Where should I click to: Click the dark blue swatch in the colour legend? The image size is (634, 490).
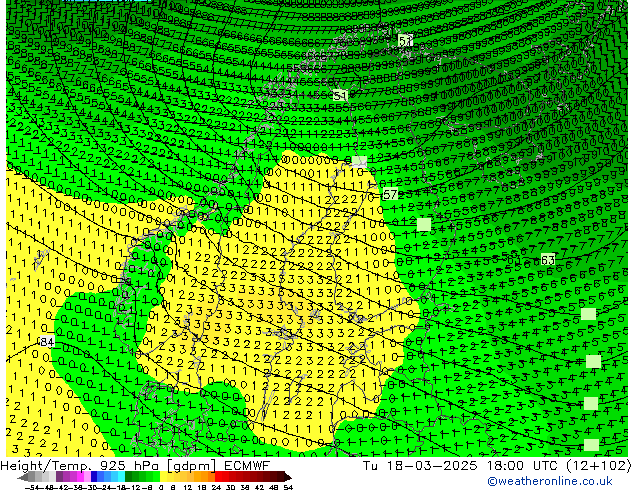pos(94,477)
